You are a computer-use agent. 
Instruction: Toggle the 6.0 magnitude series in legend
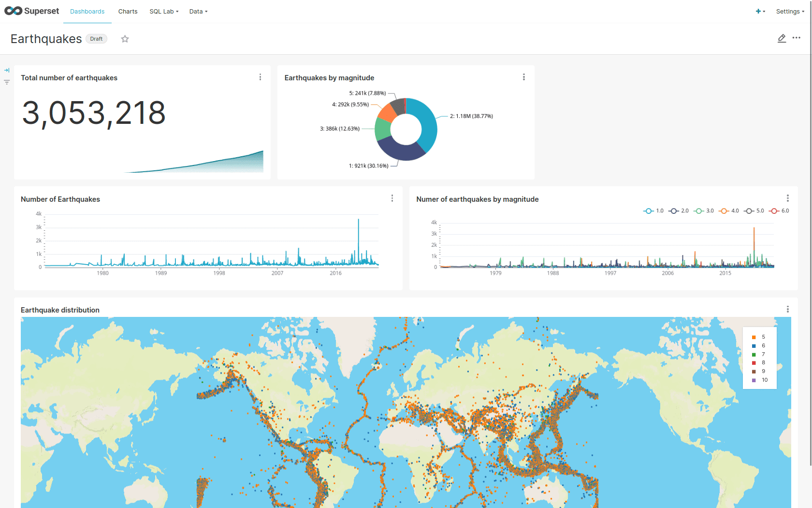[779, 210]
